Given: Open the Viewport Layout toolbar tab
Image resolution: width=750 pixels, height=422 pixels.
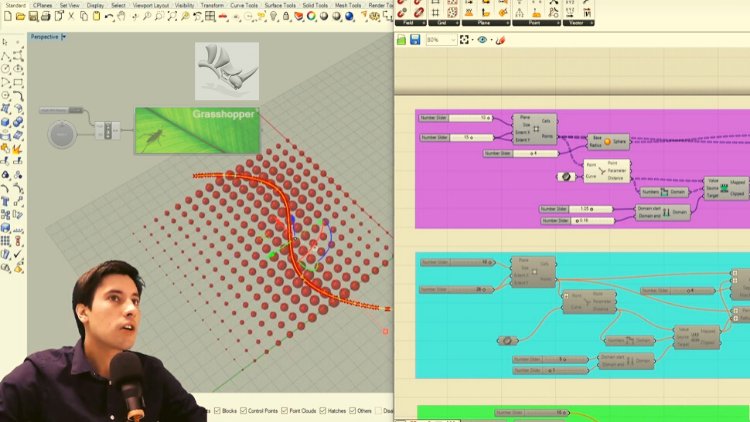Looking at the screenshot, I should point(150,5).
